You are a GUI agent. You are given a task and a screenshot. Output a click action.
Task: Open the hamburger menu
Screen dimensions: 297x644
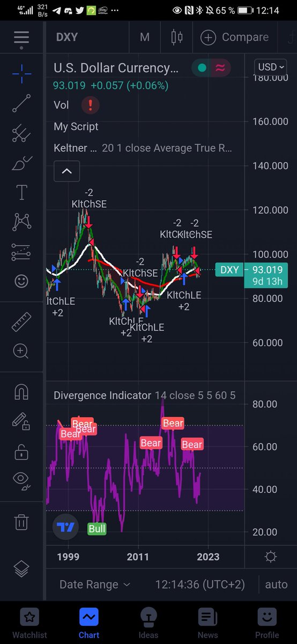[21, 38]
